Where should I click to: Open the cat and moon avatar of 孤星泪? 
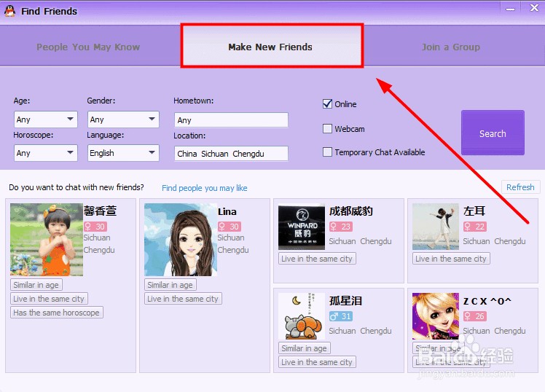point(302,316)
